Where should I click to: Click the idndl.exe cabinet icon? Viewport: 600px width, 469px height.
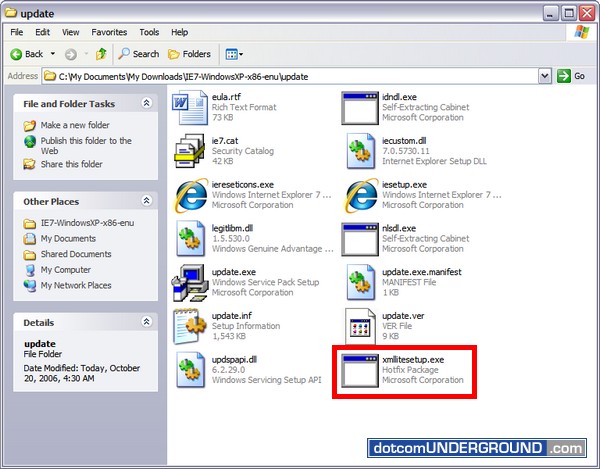360,108
